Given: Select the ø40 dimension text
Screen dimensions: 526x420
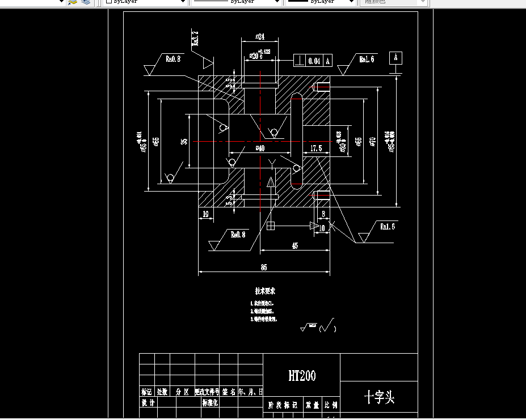Looking at the screenshot, I should (260, 148).
